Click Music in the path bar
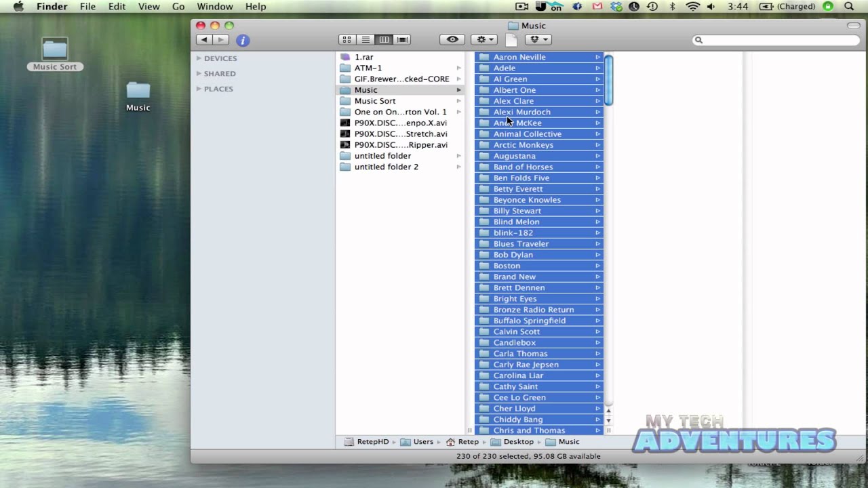 click(x=563, y=442)
